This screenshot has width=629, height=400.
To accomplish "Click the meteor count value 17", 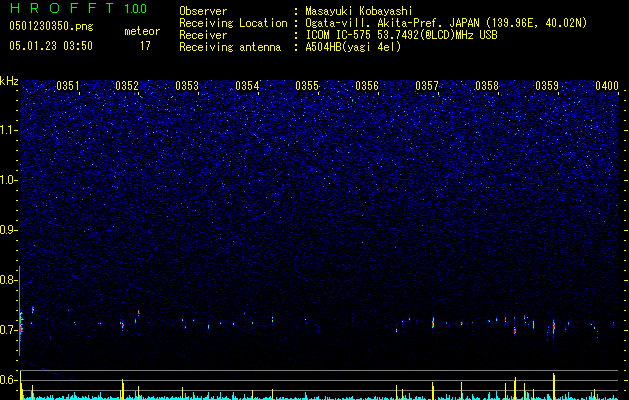I will (145, 46).
